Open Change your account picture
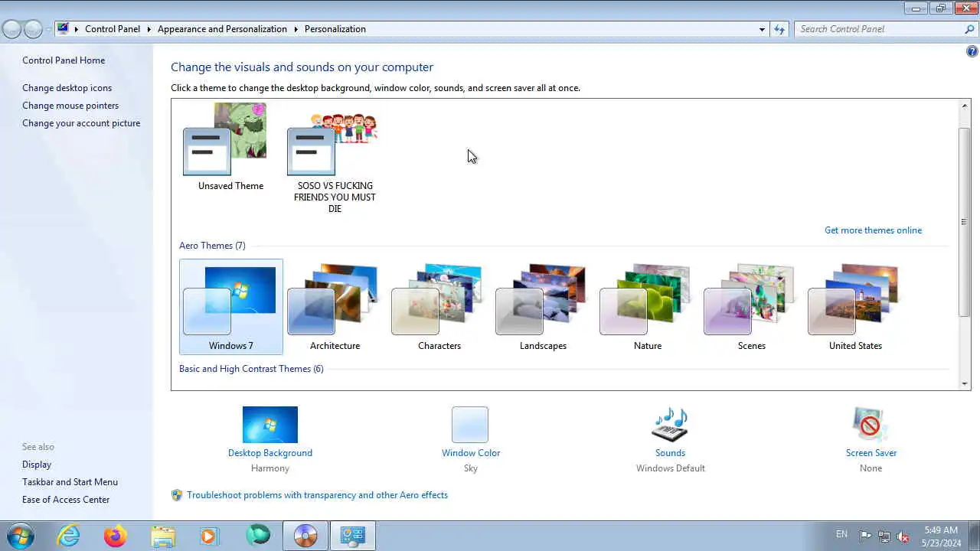 [81, 123]
